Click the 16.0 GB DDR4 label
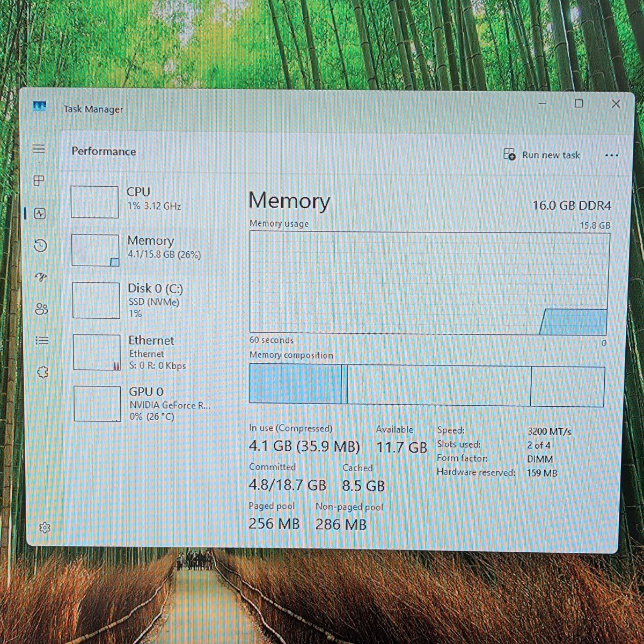The width and height of the screenshot is (644, 644). tap(572, 206)
